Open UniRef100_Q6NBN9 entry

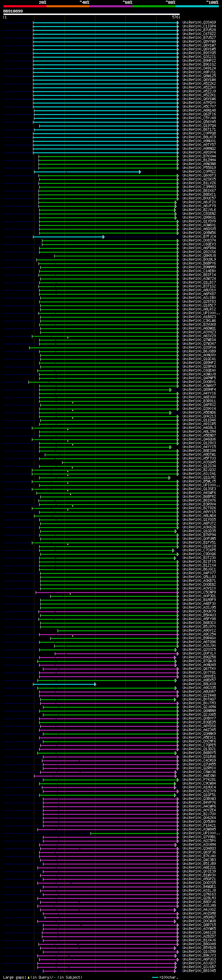(x=199, y=711)
